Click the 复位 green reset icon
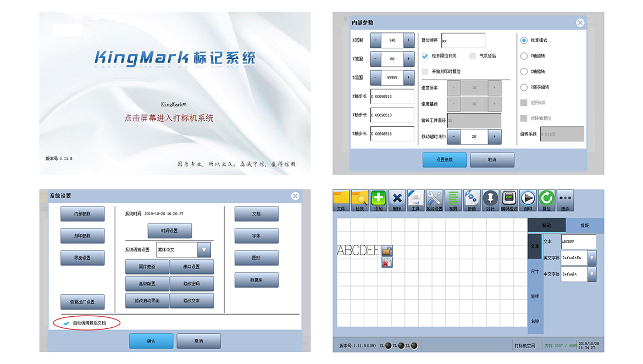This screenshot has height=364, width=643. tap(546, 200)
